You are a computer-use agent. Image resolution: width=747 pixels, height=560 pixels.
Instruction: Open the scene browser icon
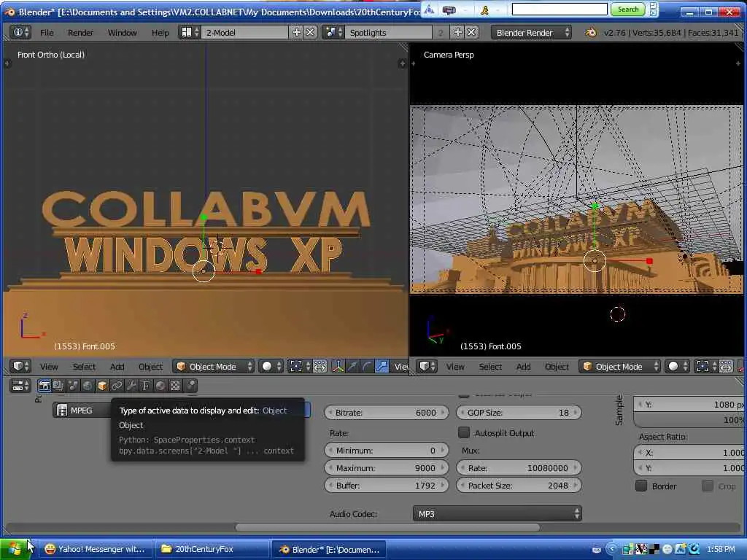[333, 32]
